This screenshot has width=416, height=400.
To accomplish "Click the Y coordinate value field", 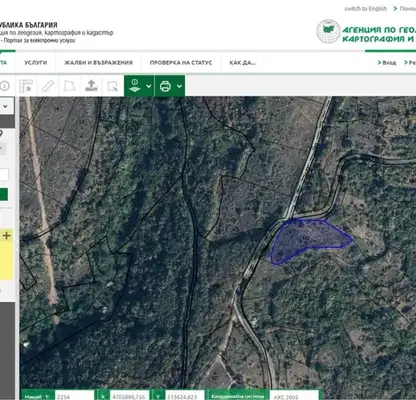I will pos(185,396).
